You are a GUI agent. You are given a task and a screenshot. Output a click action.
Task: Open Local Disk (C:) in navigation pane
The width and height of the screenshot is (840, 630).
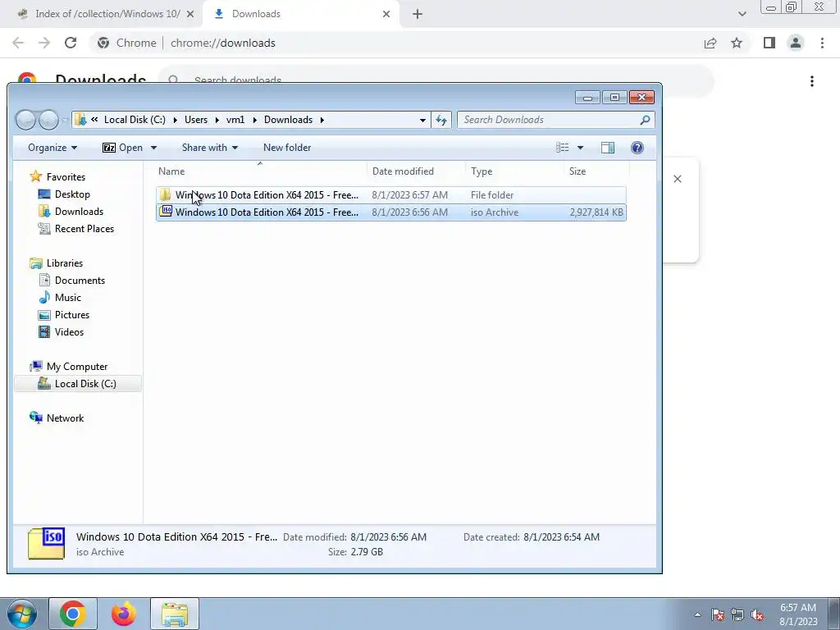click(x=77, y=384)
